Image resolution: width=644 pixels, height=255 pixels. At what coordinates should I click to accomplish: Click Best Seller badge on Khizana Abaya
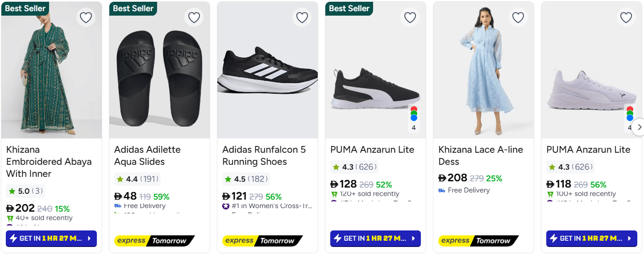(x=25, y=8)
